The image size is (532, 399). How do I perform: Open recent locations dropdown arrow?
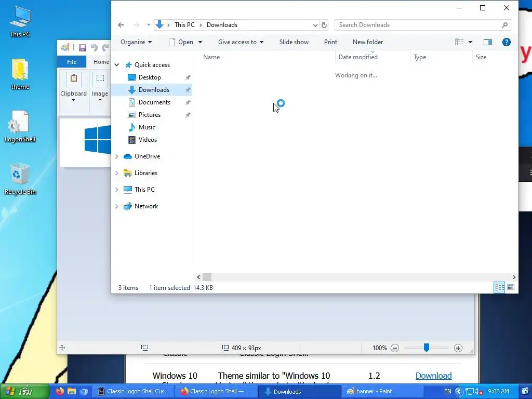pos(149,25)
